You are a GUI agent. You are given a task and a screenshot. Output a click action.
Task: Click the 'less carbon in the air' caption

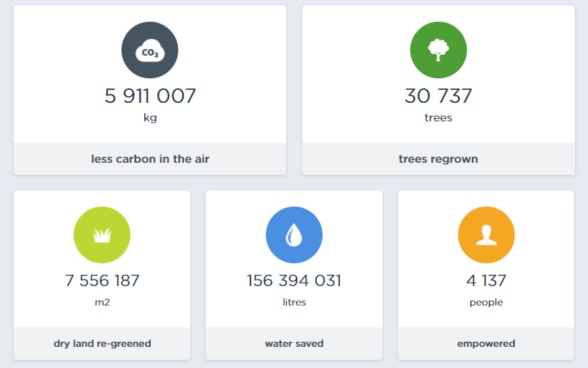[x=150, y=159]
